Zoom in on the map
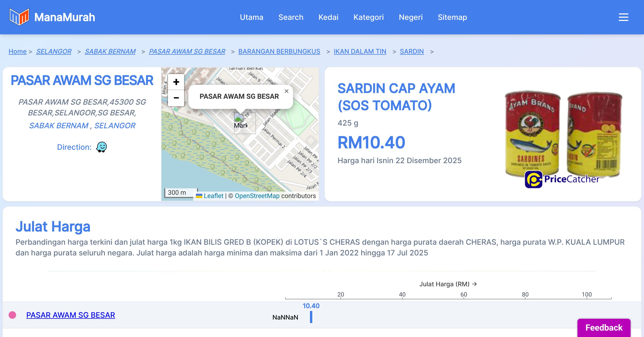This screenshot has height=337, width=644. pos(176,82)
